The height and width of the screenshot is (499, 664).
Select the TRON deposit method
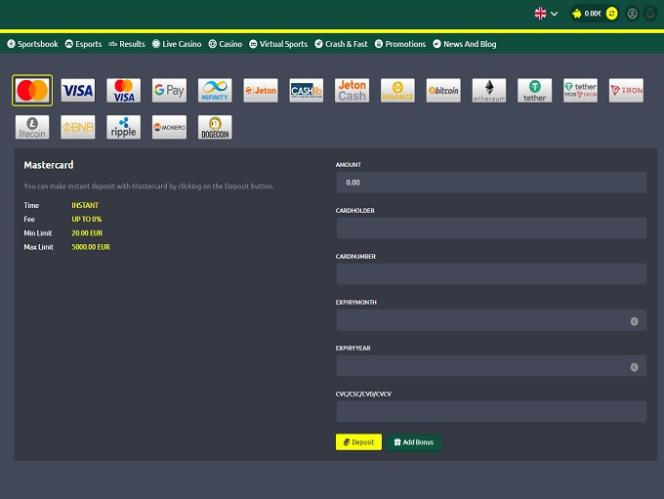[x=626, y=91]
